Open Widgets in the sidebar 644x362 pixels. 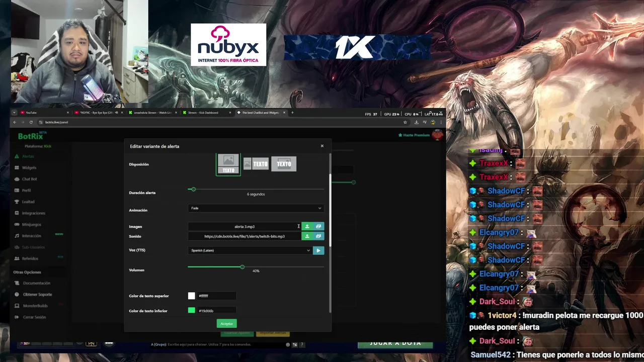(29, 167)
